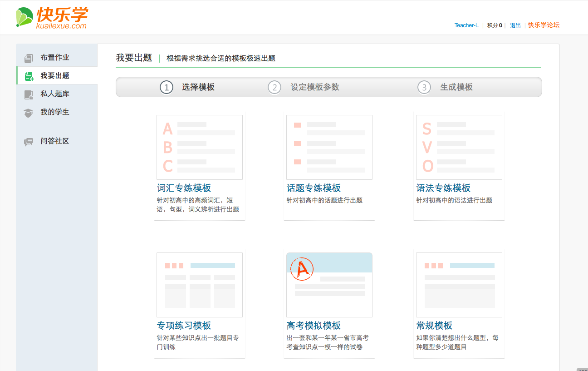Click the 布置作业 sidebar icon
The height and width of the screenshot is (371, 588).
29,58
